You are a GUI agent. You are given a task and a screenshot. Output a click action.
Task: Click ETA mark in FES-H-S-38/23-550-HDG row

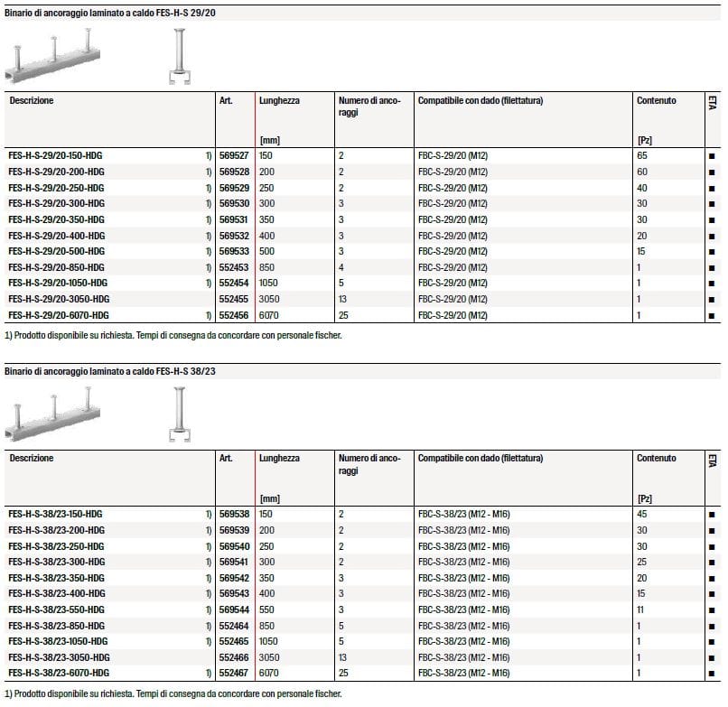712,609
